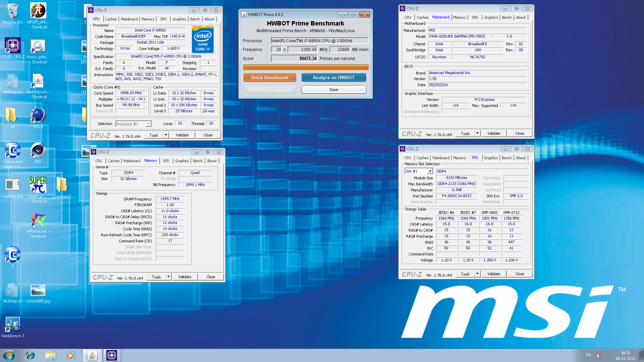Click Model X99A GODLIKE GAMING value
The width and height of the screenshot is (644, 362).
(x=459, y=36)
